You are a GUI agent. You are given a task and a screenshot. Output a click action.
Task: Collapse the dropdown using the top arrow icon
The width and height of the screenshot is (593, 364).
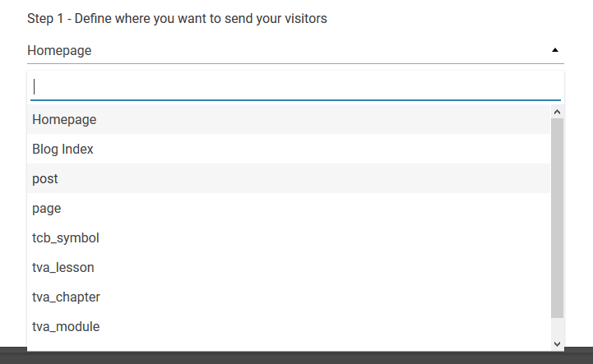coord(557,51)
